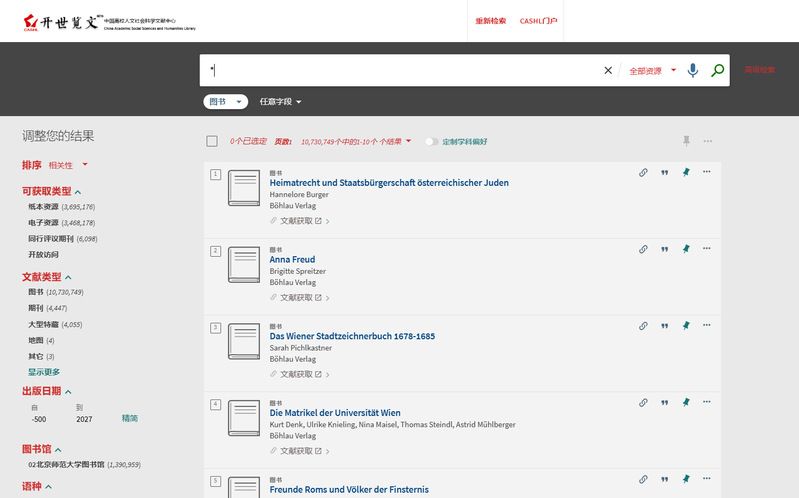Copy permalink for Heimatrecht und Staatsbürgerschaft result

coord(643,172)
